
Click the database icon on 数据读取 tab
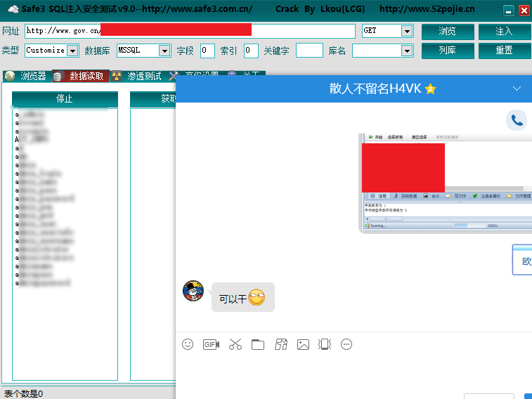pos(58,77)
